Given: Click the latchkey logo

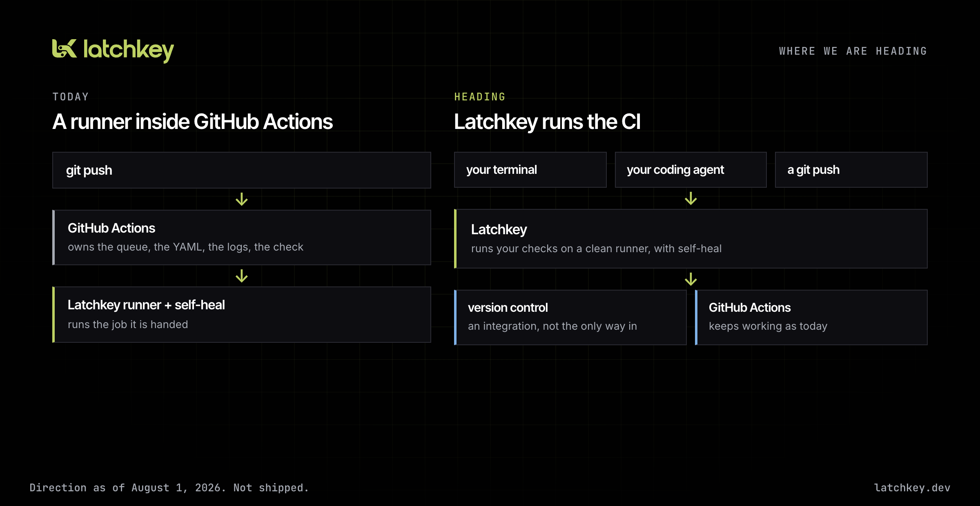Looking at the screenshot, I should [x=113, y=51].
